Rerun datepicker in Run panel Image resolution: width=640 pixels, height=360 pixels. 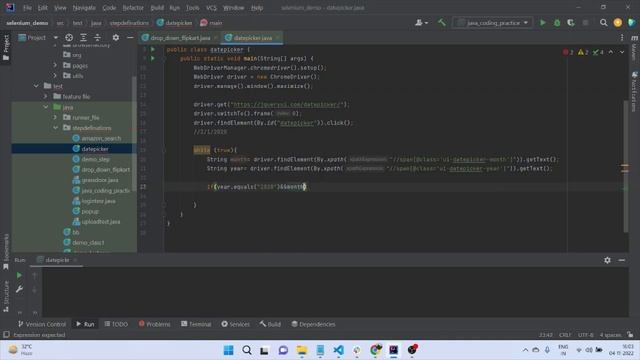pos(19,276)
